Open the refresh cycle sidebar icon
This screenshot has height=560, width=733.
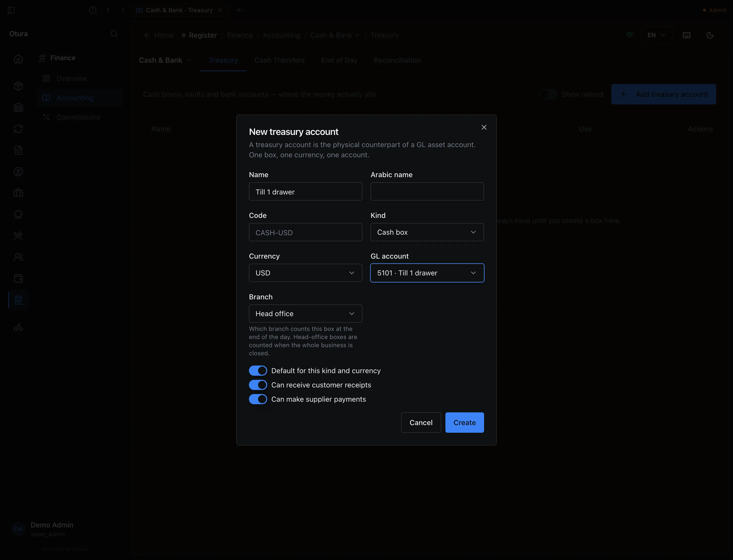coord(18,129)
